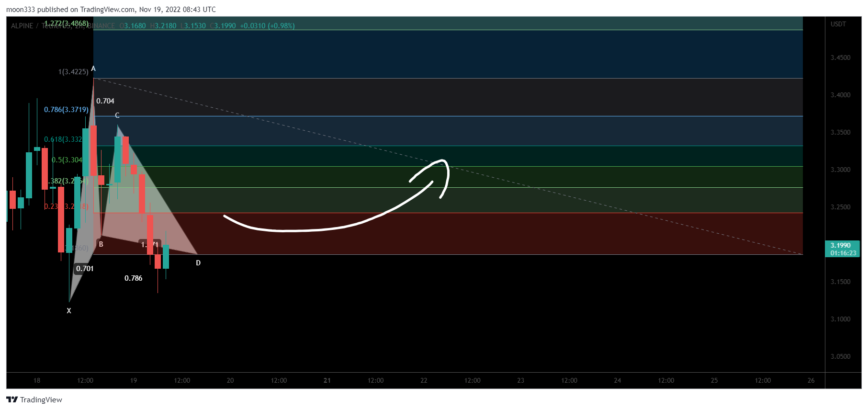Click the 0.704 ratio label near point A

point(105,101)
